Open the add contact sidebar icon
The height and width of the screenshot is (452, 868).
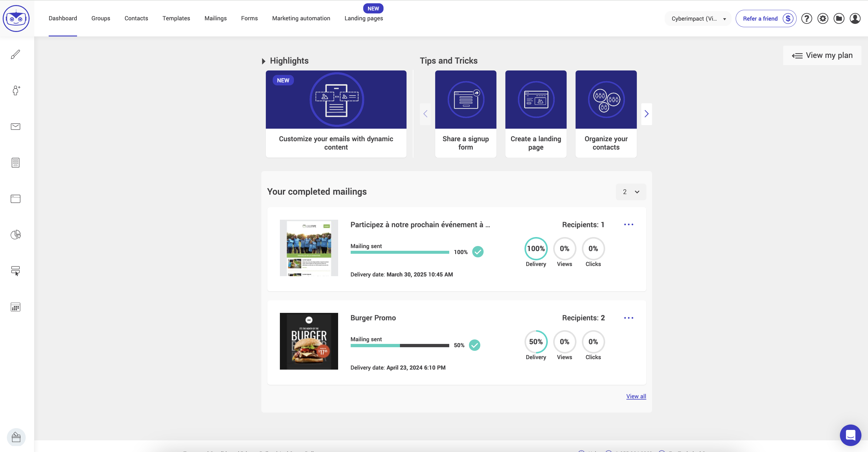(16, 90)
